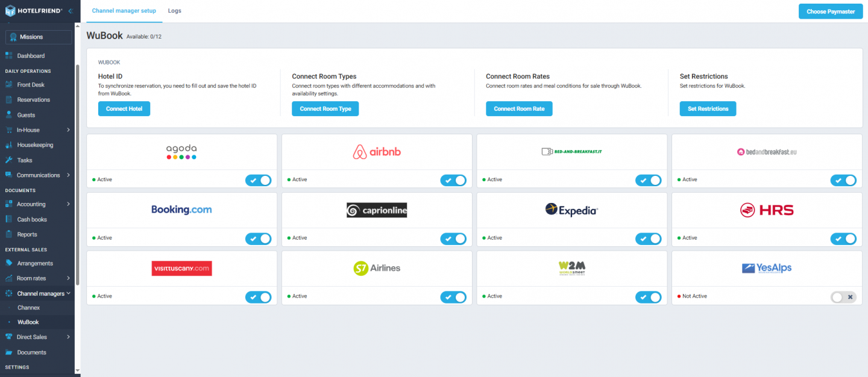Open Cash books menu item
The height and width of the screenshot is (377, 868).
(32, 219)
